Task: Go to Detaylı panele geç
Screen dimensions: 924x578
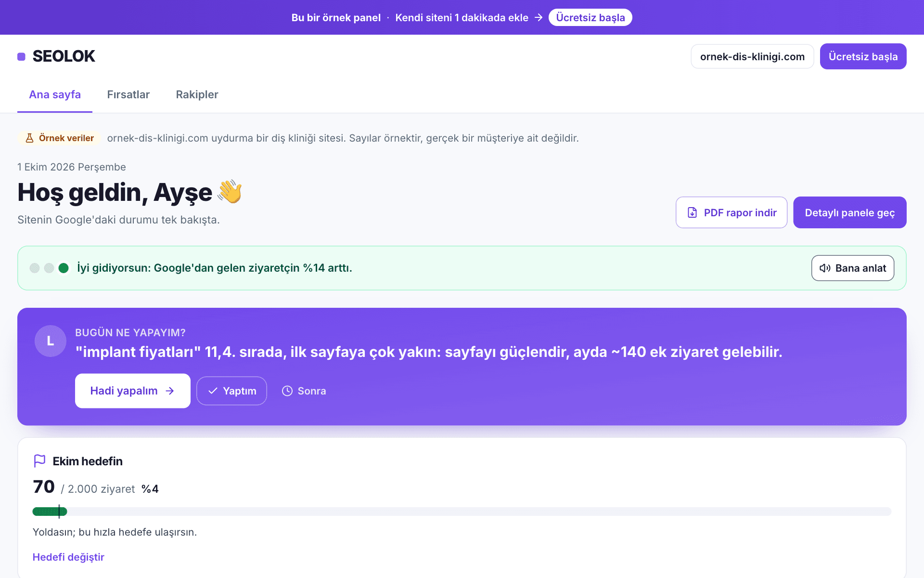Action: coord(850,212)
